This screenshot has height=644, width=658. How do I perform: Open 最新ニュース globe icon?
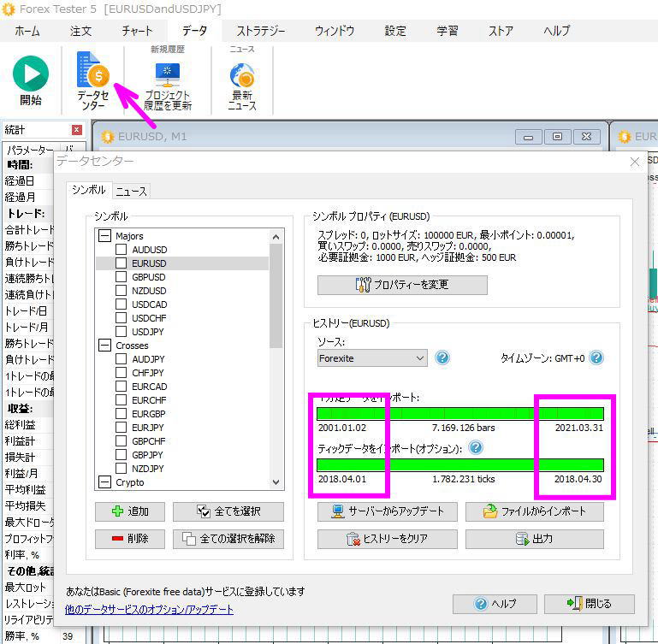[x=242, y=75]
